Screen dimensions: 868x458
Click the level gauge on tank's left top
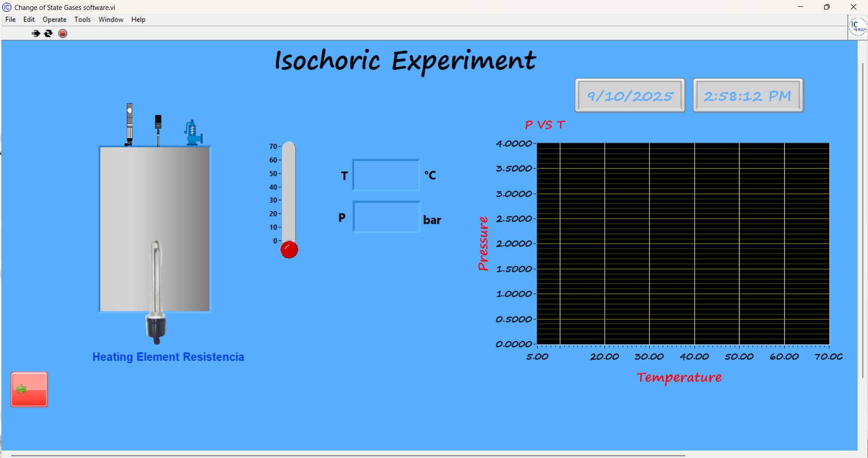click(129, 124)
